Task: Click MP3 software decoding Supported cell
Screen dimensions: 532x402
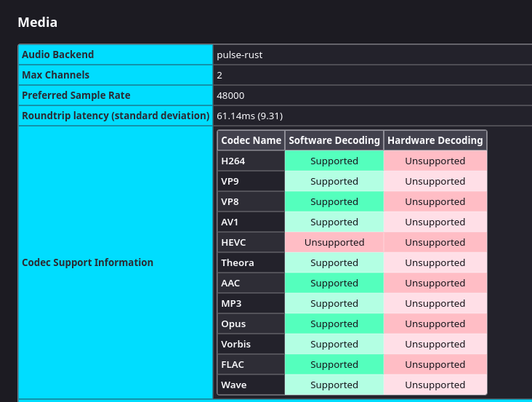Action: click(x=334, y=303)
